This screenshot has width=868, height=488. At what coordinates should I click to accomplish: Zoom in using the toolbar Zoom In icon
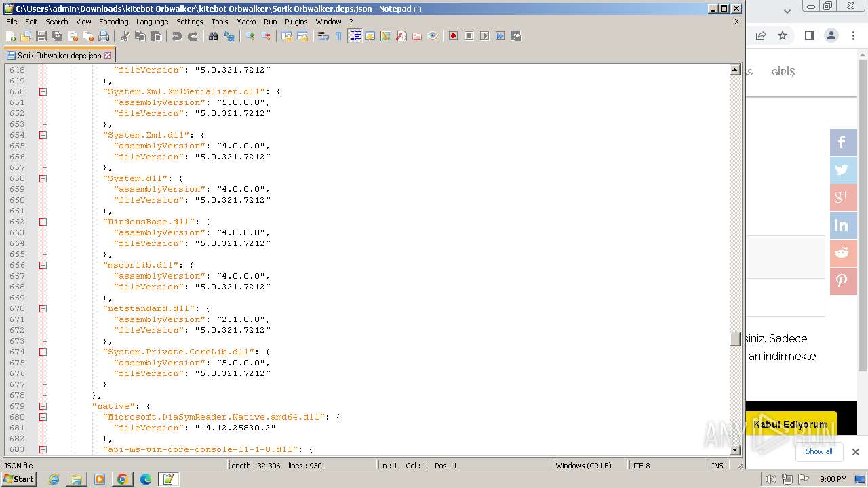[x=250, y=36]
